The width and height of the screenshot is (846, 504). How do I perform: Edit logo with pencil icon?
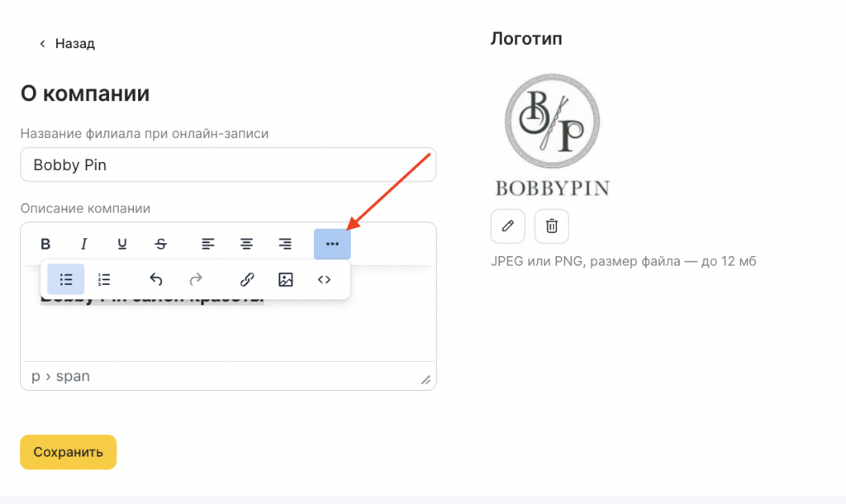coord(507,226)
